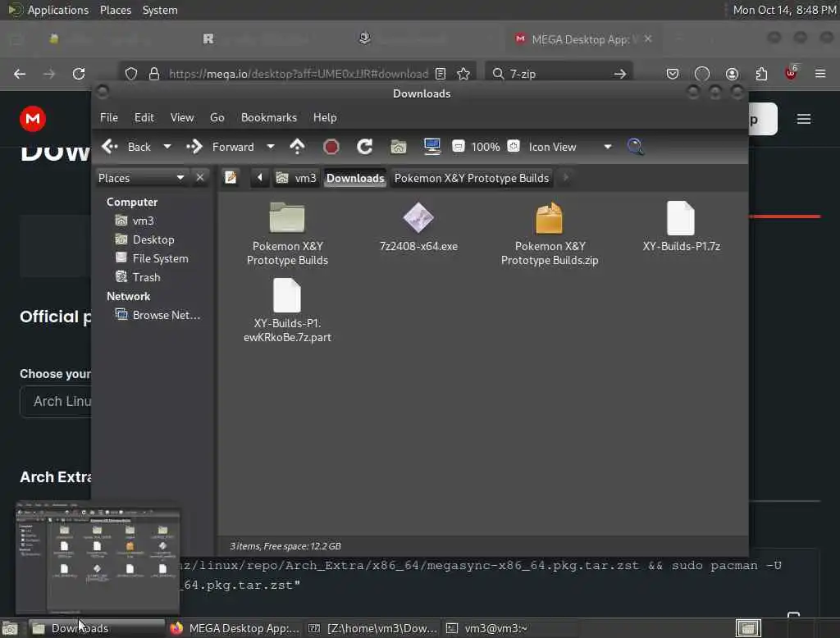Reload the MEGA page in Firefox

click(79, 74)
